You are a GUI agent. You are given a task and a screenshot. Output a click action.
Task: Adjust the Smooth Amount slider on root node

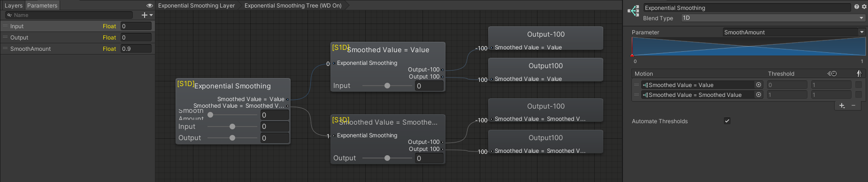click(x=232, y=115)
